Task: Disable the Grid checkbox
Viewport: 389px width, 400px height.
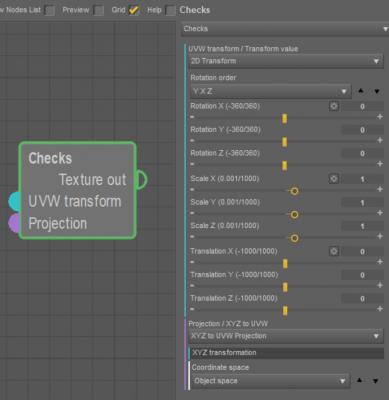Action: coord(133,10)
